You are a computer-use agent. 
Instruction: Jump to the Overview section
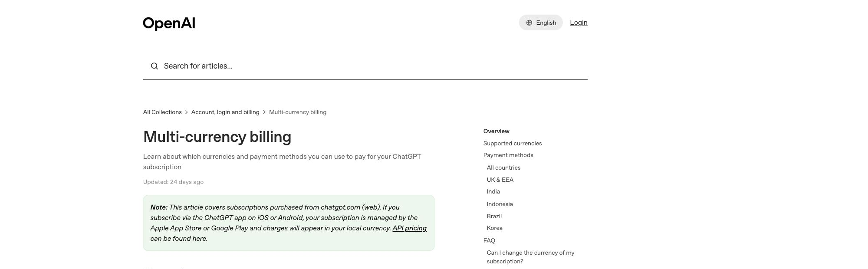pos(496,131)
